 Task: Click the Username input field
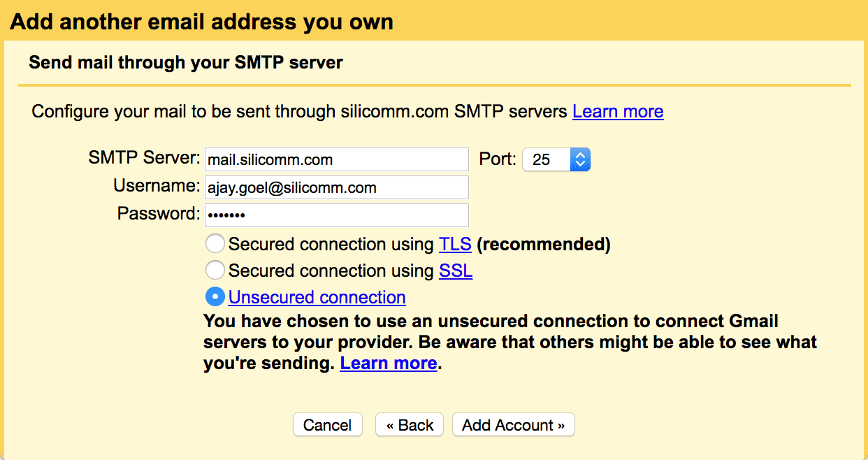click(336, 187)
